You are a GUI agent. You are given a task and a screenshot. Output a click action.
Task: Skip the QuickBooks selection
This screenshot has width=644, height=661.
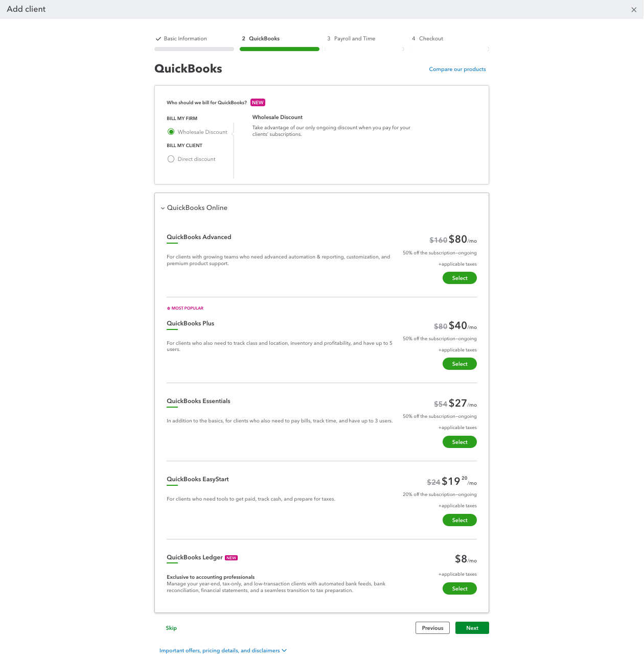(x=171, y=628)
